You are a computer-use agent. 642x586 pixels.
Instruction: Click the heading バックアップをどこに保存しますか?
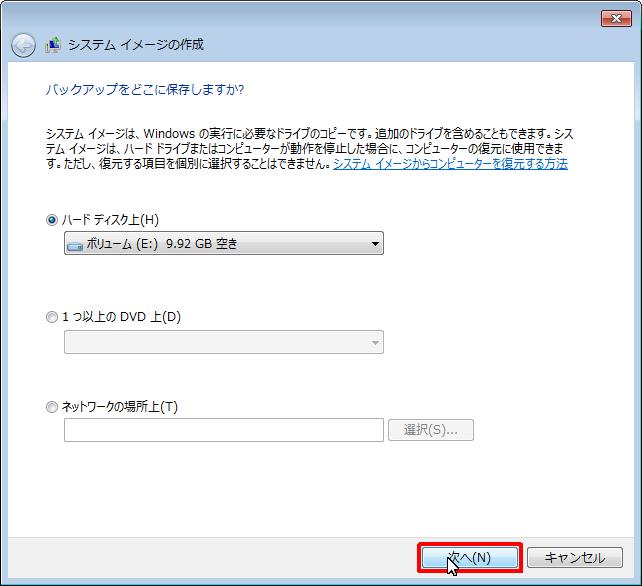point(145,90)
